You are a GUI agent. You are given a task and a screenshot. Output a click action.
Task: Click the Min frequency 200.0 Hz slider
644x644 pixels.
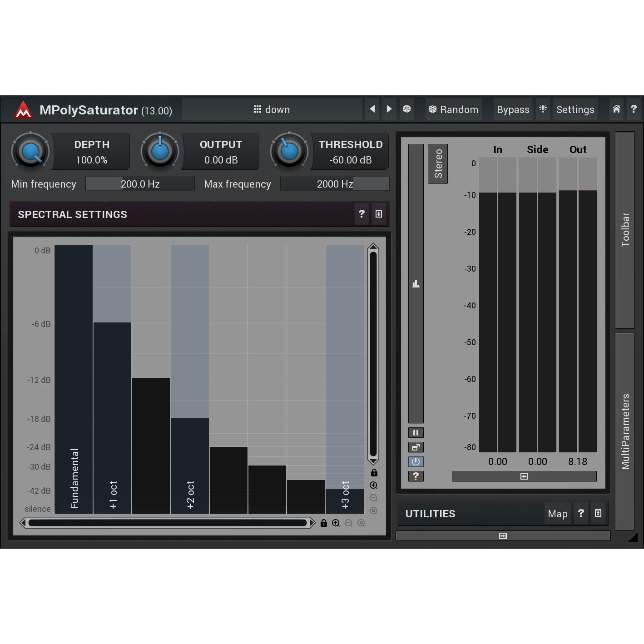tap(140, 184)
